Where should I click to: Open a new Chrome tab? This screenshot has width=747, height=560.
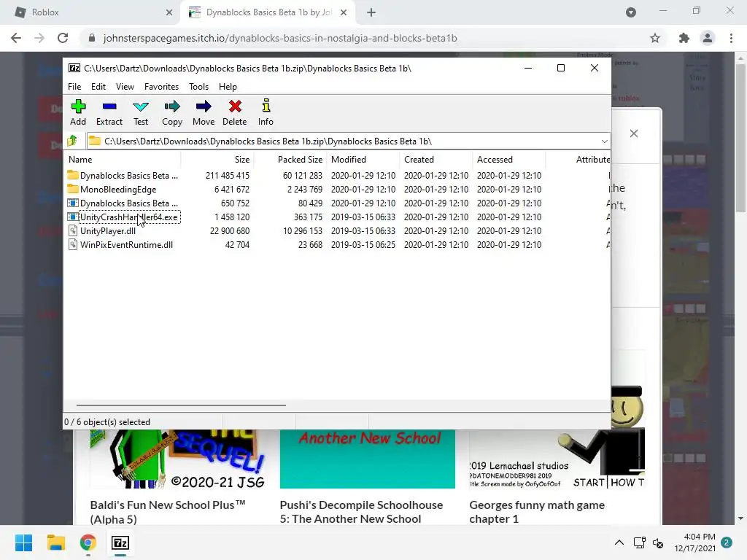(x=371, y=12)
